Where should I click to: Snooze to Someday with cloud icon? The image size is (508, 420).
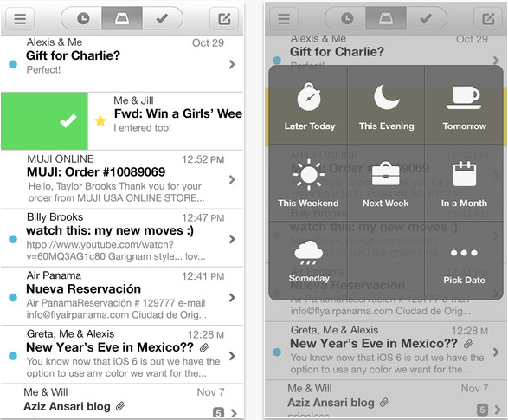pyautogui.click(x=309, y=261)
